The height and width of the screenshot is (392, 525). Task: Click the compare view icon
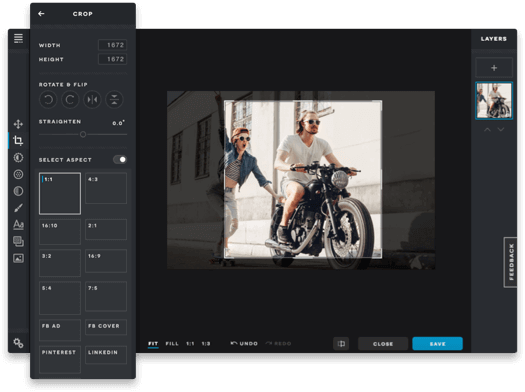341,344
